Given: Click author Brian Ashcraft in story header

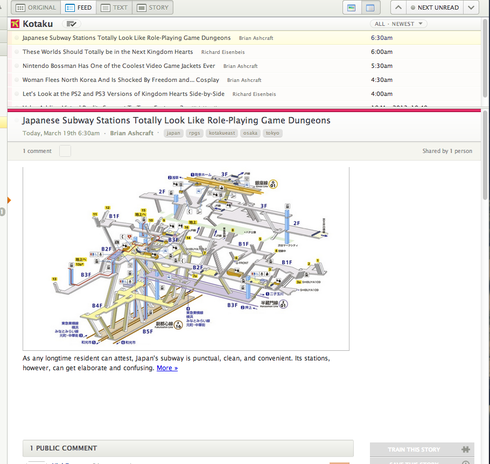Looking at the screenshot, I should tap(132, 133).
